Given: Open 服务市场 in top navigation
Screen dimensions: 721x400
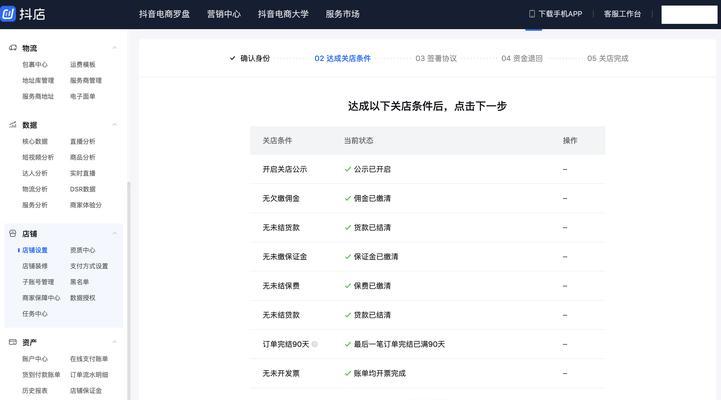Looking at the screenshot, I should click(x=343, y=14).
